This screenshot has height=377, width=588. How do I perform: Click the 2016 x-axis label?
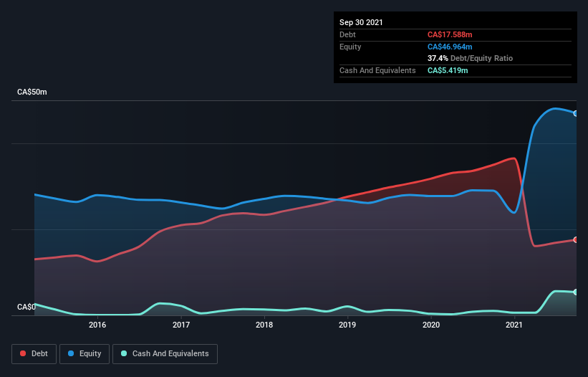[97, 325]
